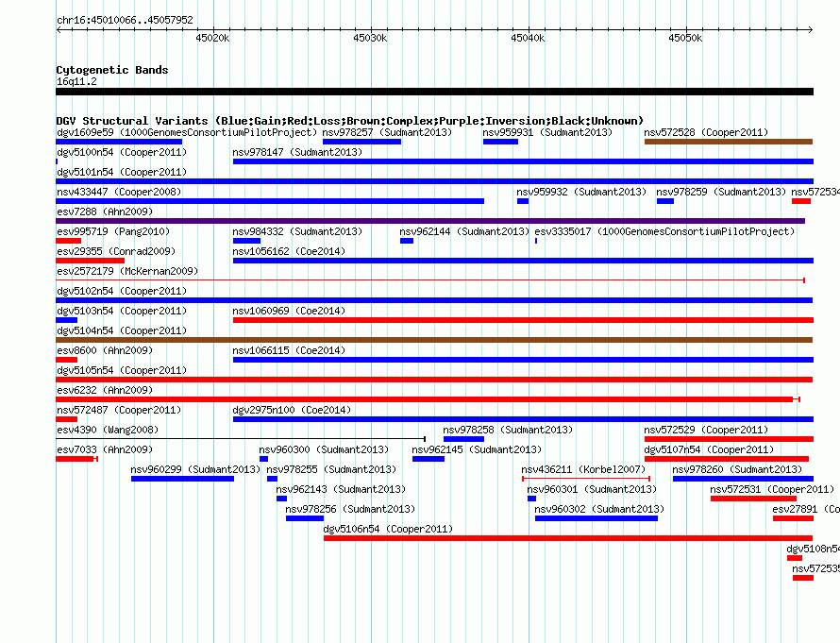The image size is (840, 643).
Task: Click dgv5103n54 (Cooper2011) label
Action: 122,311
